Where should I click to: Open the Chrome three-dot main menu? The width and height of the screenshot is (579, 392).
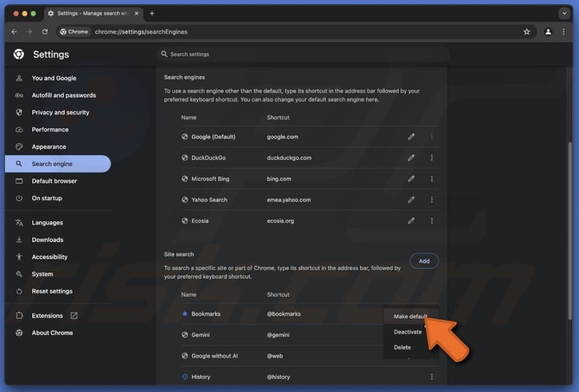[x=564, y=32]
